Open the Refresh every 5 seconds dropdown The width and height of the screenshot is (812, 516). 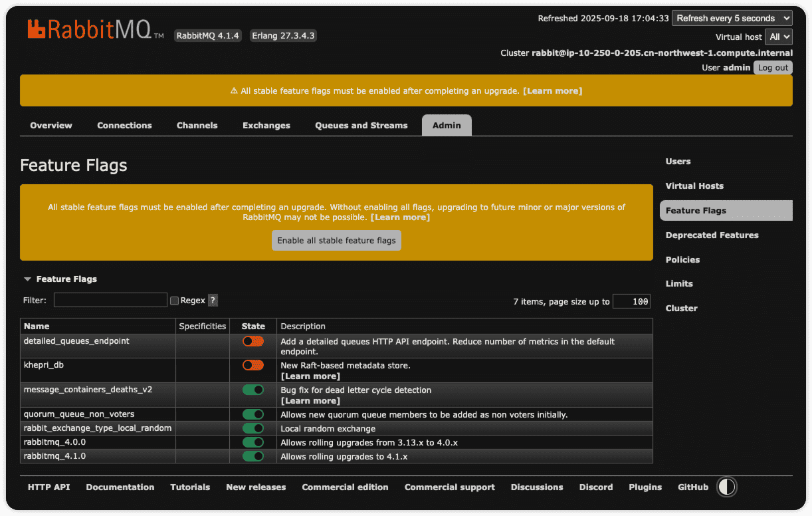point(732,19)
